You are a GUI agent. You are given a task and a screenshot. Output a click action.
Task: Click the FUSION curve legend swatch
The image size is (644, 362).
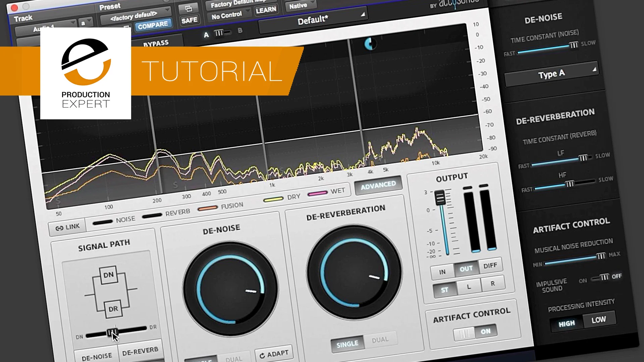click(x=208, y=208)
